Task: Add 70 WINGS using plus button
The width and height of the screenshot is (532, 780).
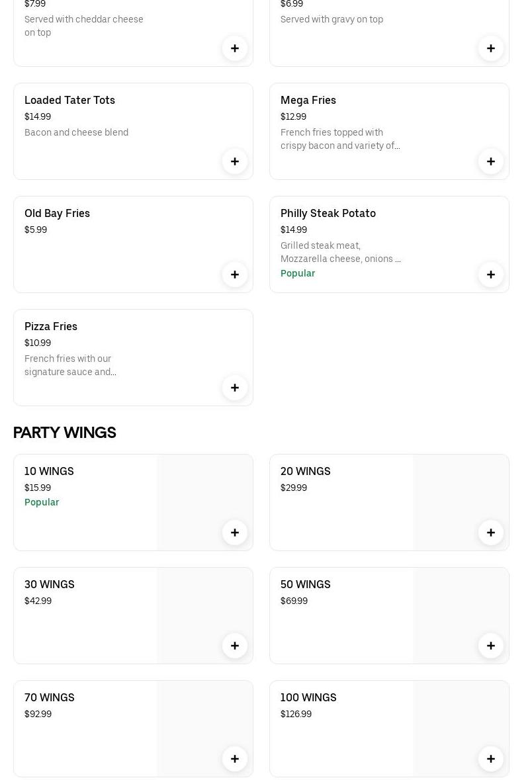Action: click(x=234, y=759)
